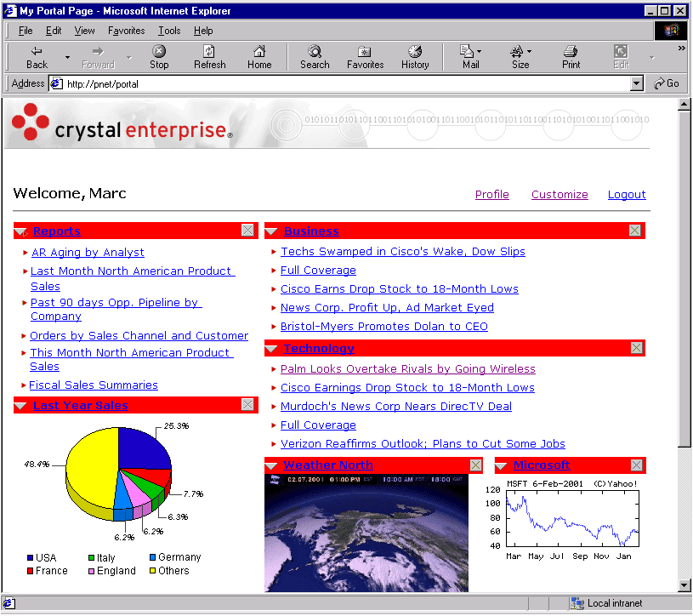Click the Italy green legend swatch

92,557
